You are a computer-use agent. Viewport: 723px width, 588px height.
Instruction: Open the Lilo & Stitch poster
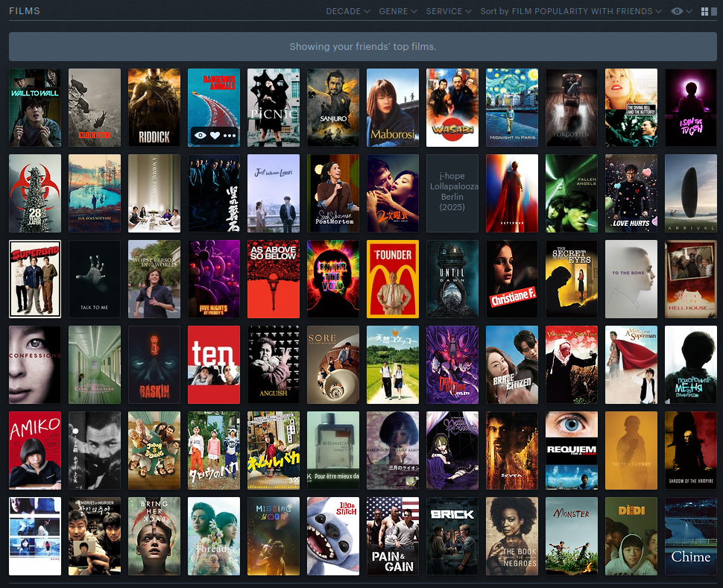pyautogui.click(x=333, y=537)
